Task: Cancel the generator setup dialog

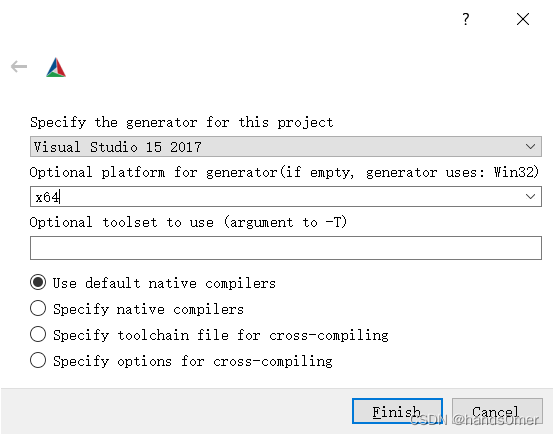Action: (x=497, y=411)
